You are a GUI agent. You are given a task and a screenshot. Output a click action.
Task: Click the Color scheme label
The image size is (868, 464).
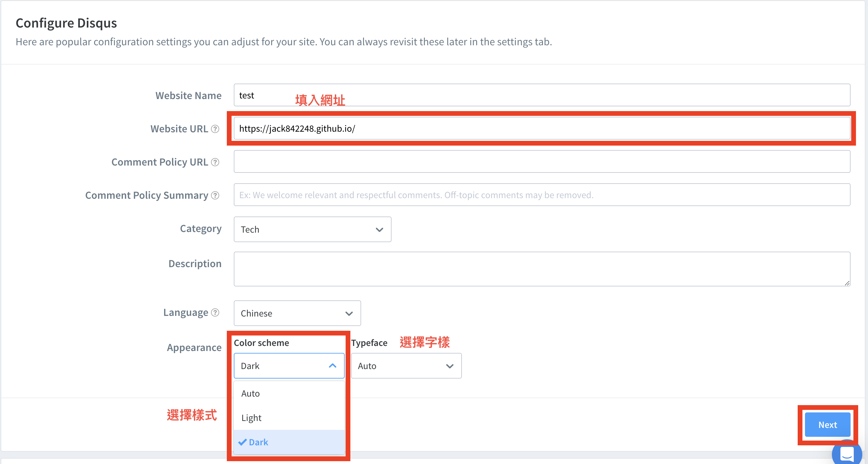[x=261, y=343]
